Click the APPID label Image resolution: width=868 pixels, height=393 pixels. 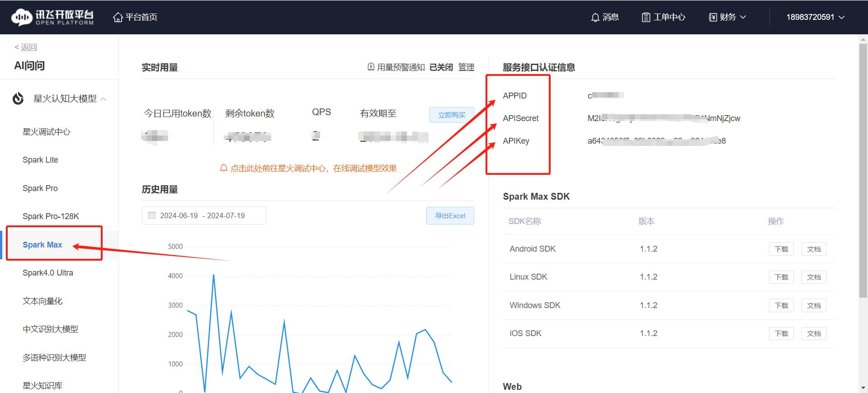(514, 96)
